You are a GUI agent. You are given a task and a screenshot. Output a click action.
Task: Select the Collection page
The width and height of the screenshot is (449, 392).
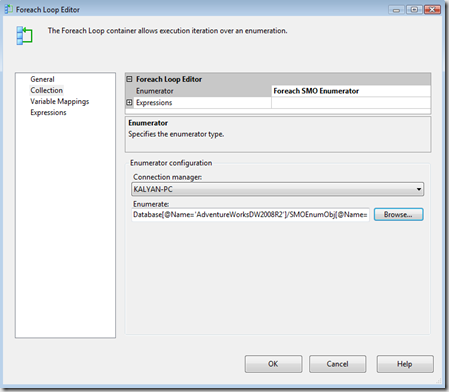(47, 90)
